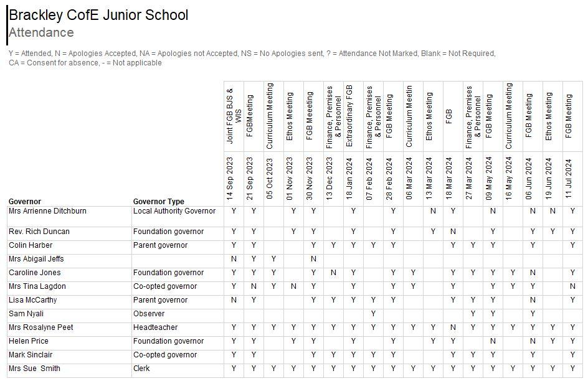
Task: Click the 14 Sep 2023 date header
Action: (230, 177)
